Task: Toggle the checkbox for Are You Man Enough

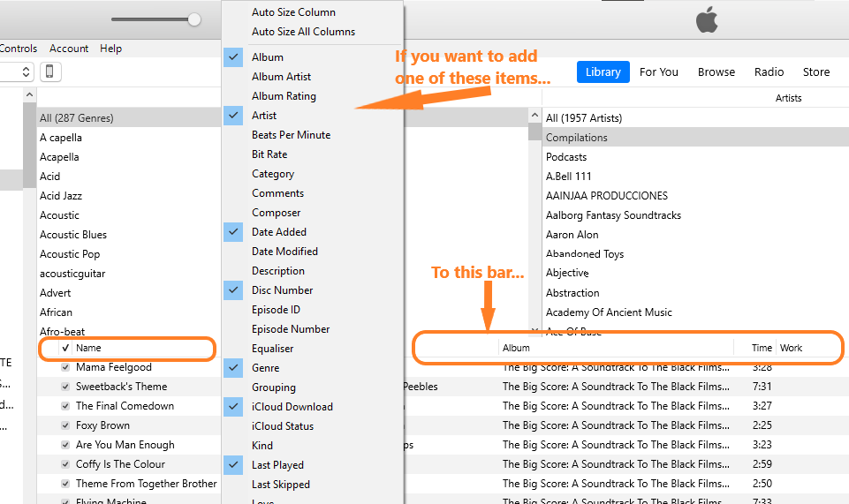Action: coord(65,445)
